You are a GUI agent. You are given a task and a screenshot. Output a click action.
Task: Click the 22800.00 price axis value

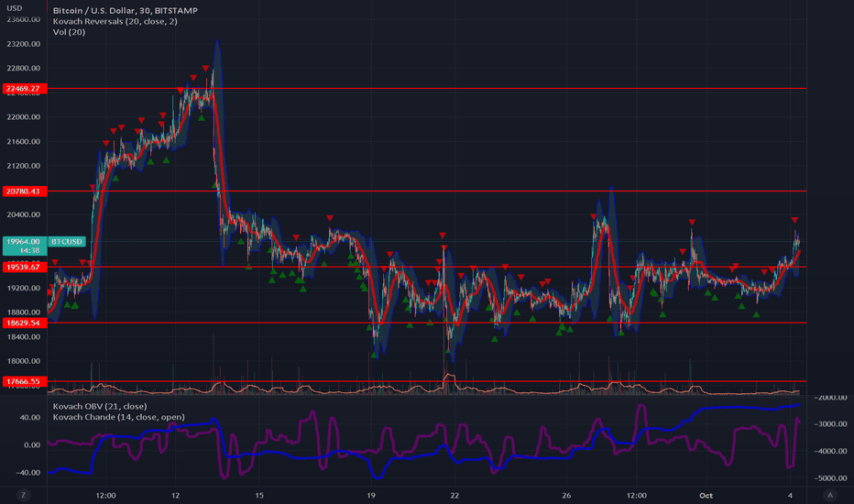(x=24, y=68)
